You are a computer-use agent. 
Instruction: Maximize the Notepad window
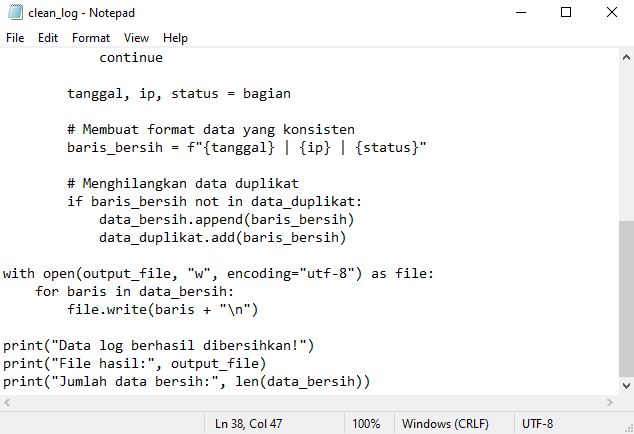pyautogui.click(x=566, y=12)
